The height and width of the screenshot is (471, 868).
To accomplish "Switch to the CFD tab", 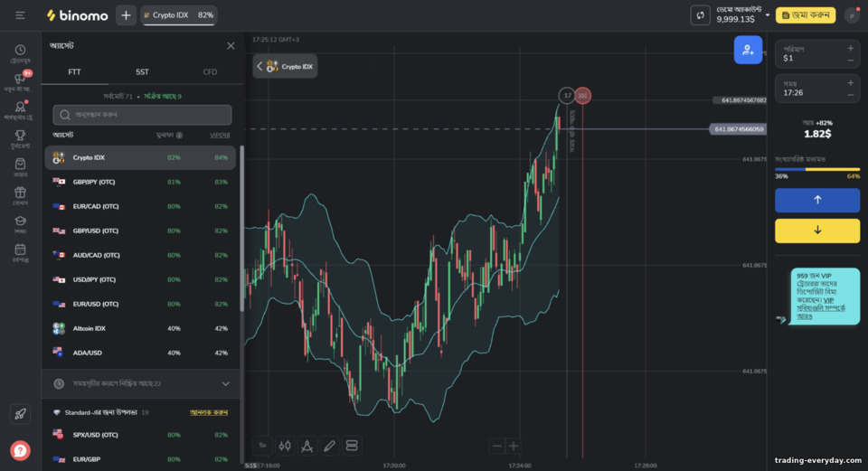I will click(210, 72).
